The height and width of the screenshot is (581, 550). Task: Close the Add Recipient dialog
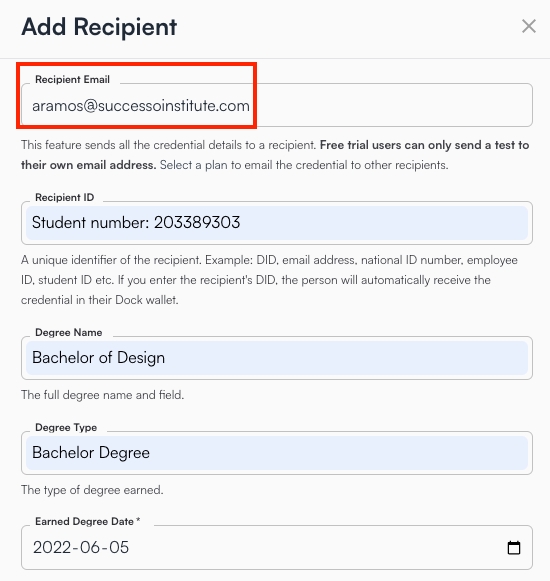(x=529, y=26)
